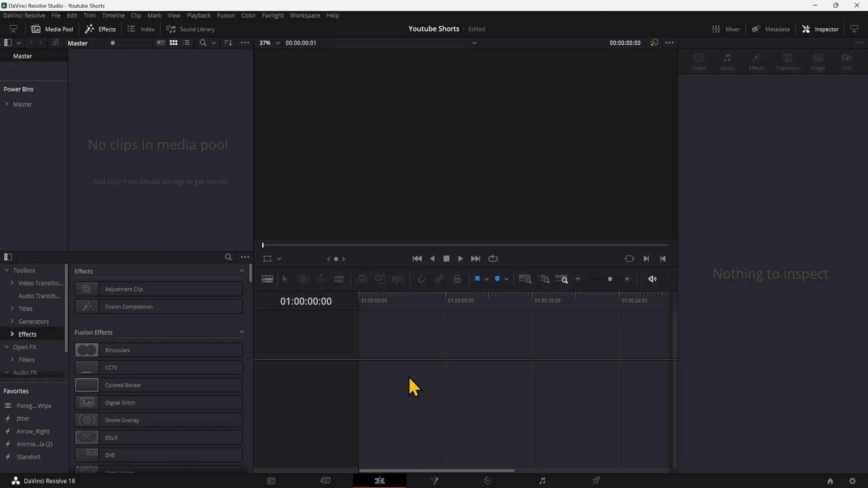This screenshot has width=868, height=488.
Task: Open the Fusion menu item
Action: point(225,15)
